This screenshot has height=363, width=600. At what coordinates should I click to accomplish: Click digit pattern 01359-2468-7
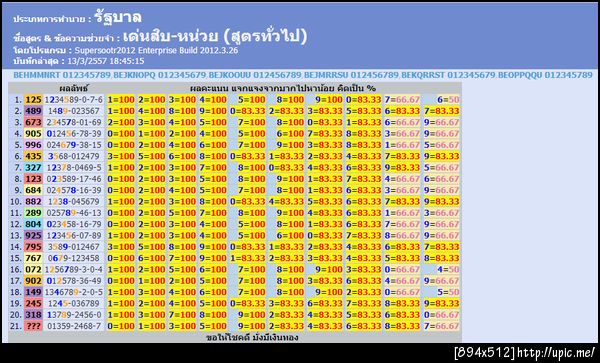point(74,326)
